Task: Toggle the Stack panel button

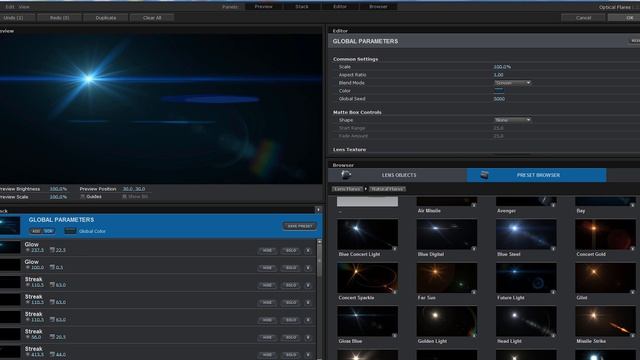Action: [302, 7]
